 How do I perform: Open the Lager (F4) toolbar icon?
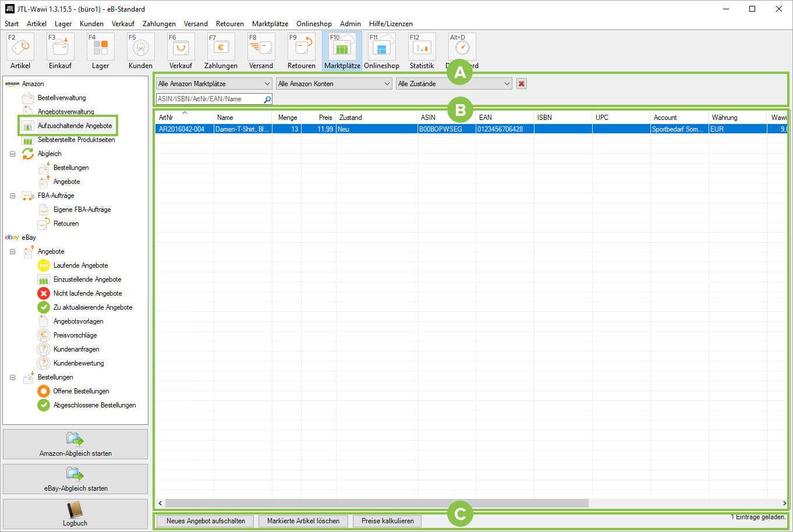pyautogui.click(x=101, y=47)
